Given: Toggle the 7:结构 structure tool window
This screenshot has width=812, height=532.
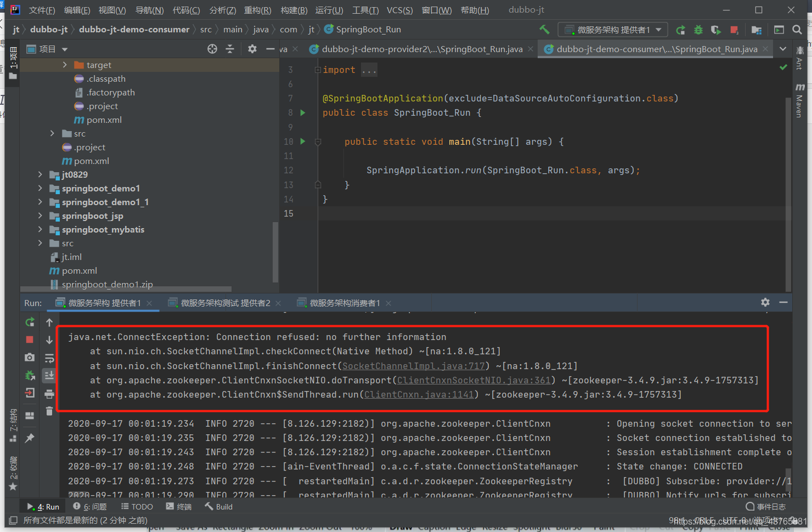Looking at the screenshot, I should click(x=13, y=426).
